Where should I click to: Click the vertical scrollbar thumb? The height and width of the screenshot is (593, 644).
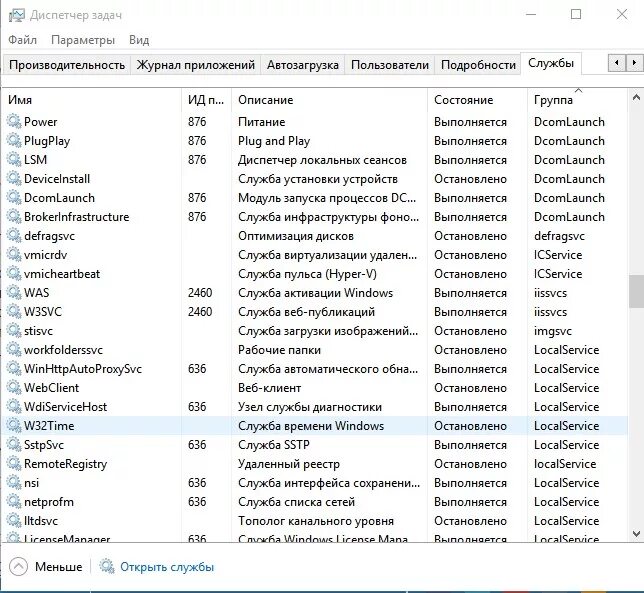(636, 291)
